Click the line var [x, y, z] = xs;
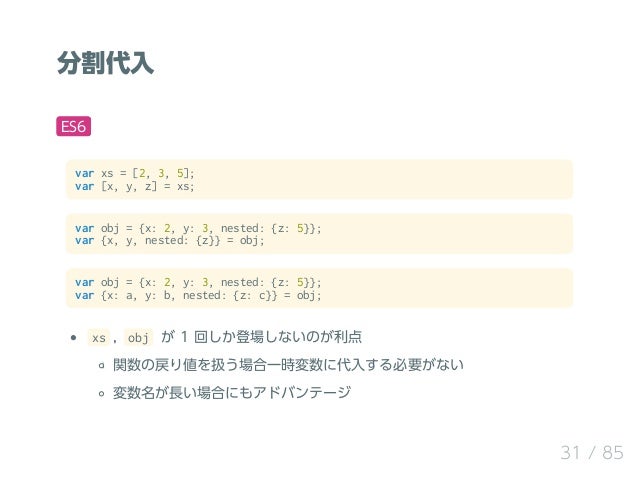Viewport: 638px width, 478px height. pyautogui.click(x=135, y=187)
